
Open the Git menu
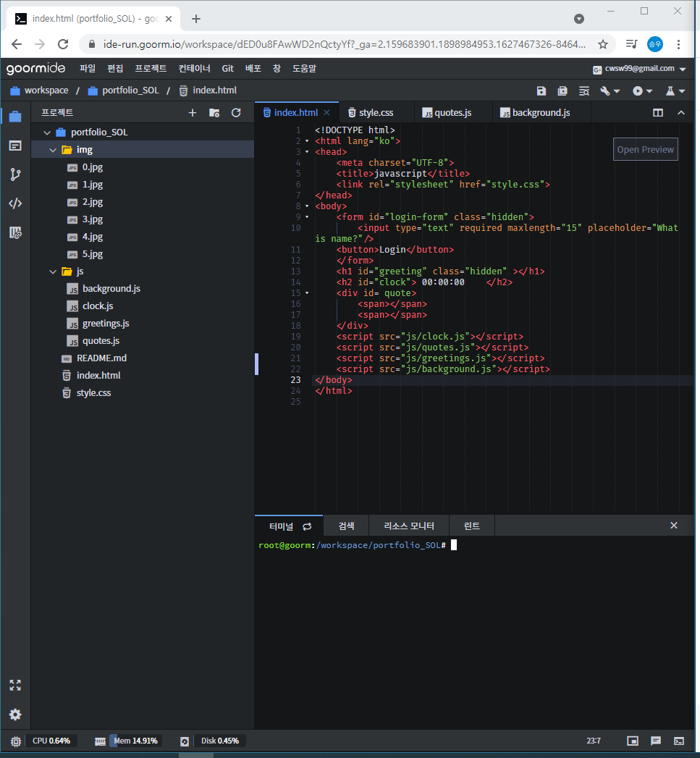[228, 69]
